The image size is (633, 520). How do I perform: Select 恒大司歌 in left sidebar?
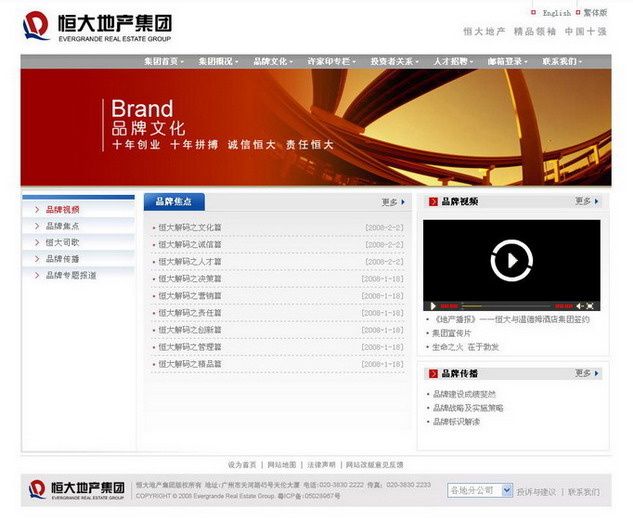[63, 243]
